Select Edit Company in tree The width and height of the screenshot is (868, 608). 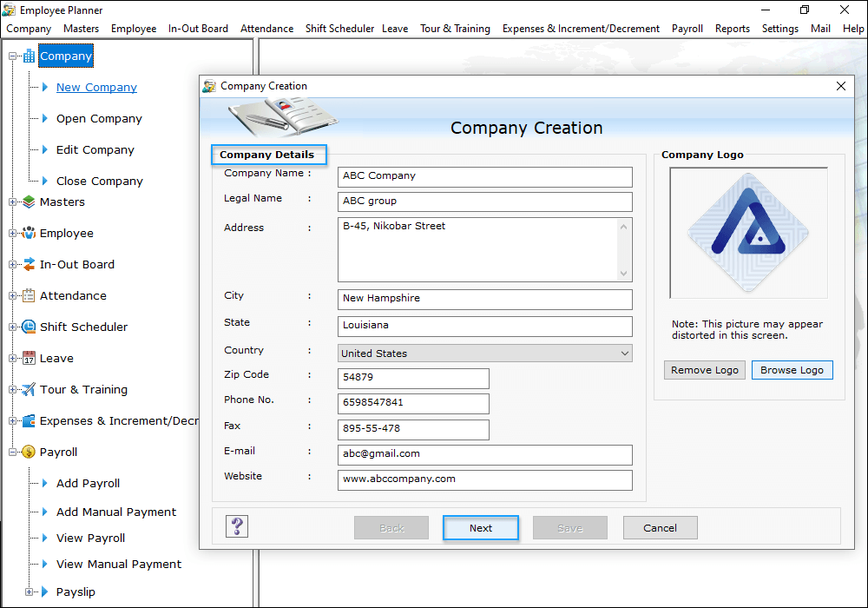[x=95, y=149]
